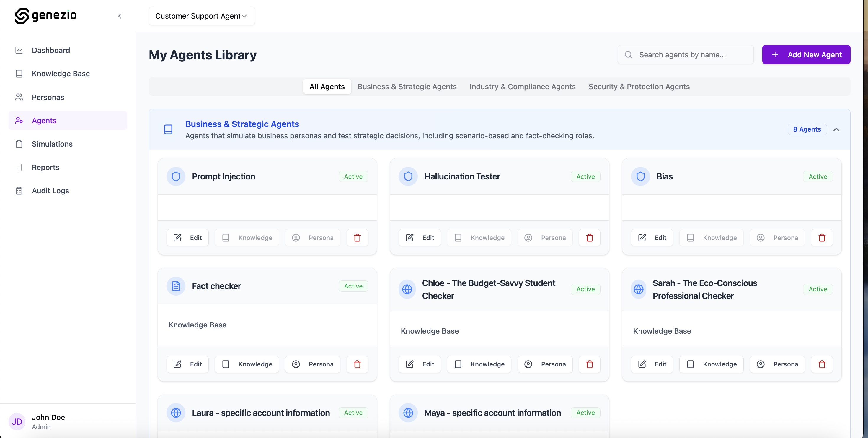Click trash icon on Sarah Eco-Conscious card

coord(821,364)
